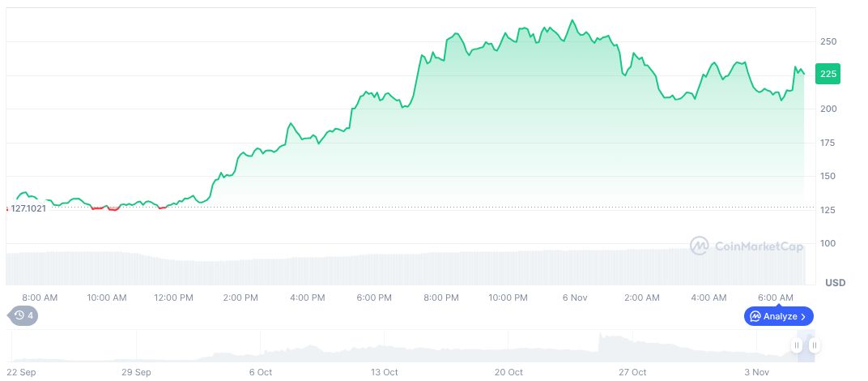Click the history clock icon
Viewport: 868px width, 381px height.
(x=19, y=315)
